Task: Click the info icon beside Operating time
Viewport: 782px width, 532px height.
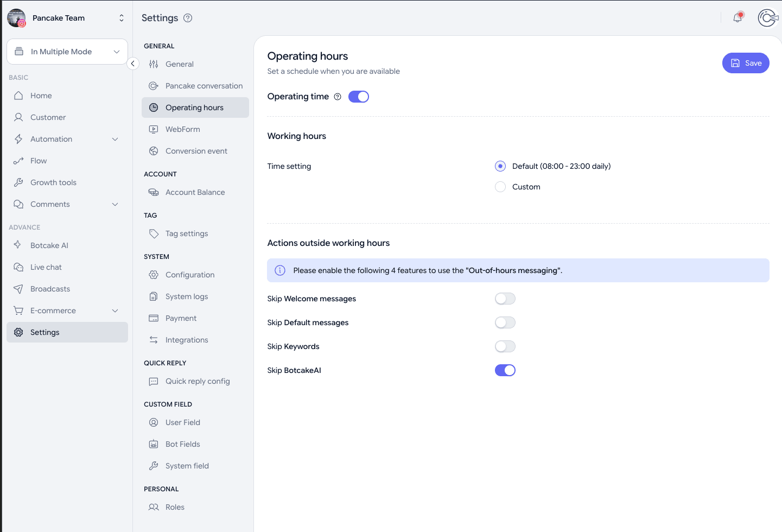Action: [x=338, y=97]
